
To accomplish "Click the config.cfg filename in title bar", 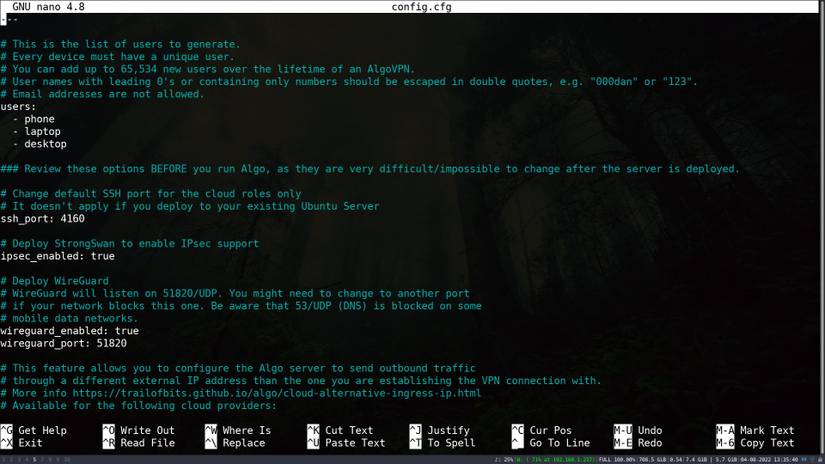I will (421, 7).
